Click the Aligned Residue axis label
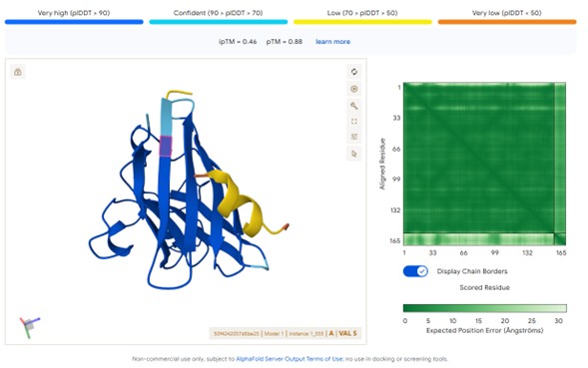The width and height of the screenshot is (588, 368). pos(382,164)
